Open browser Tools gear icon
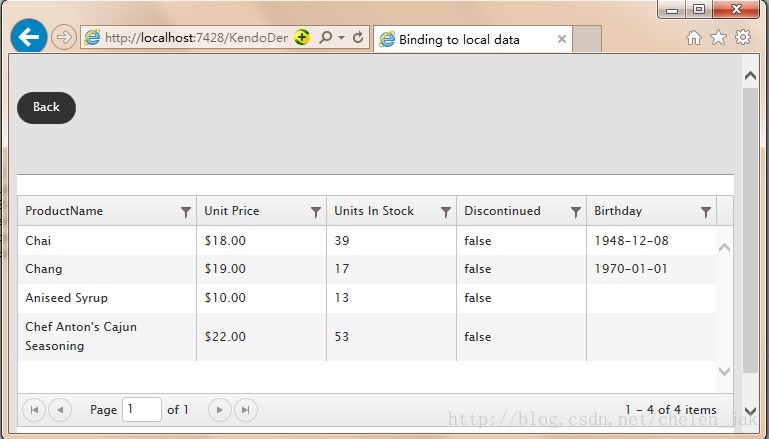 coord(743,37)
